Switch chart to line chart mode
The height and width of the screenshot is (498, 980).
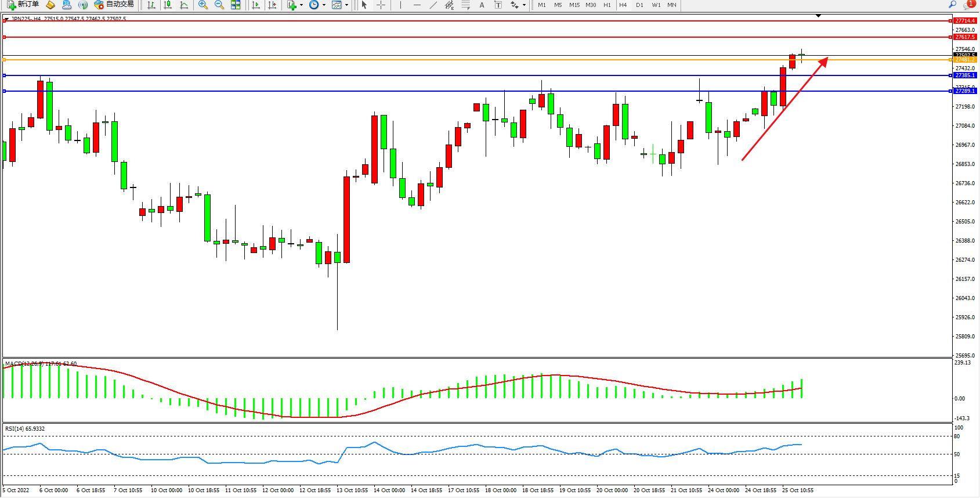click(x=184, y=5)
